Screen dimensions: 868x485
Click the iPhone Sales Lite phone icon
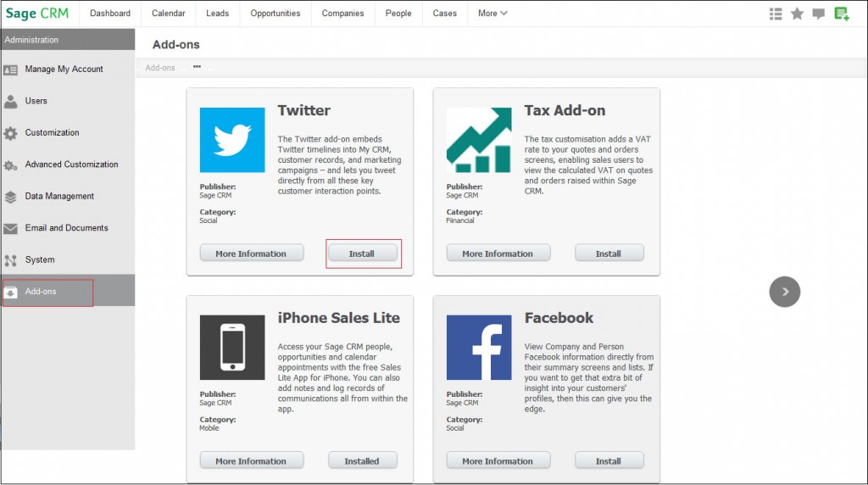click(232, 348)
